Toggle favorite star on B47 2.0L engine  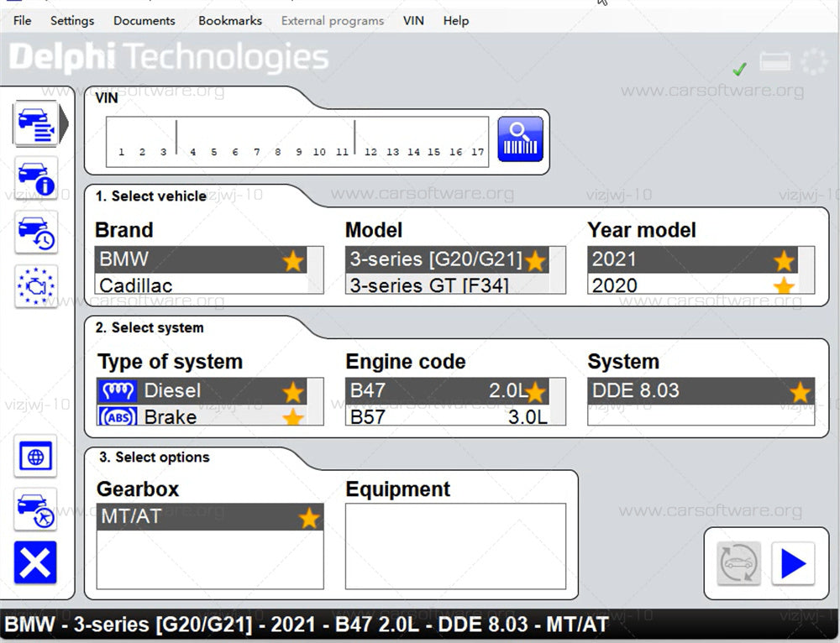coord(534,393)
